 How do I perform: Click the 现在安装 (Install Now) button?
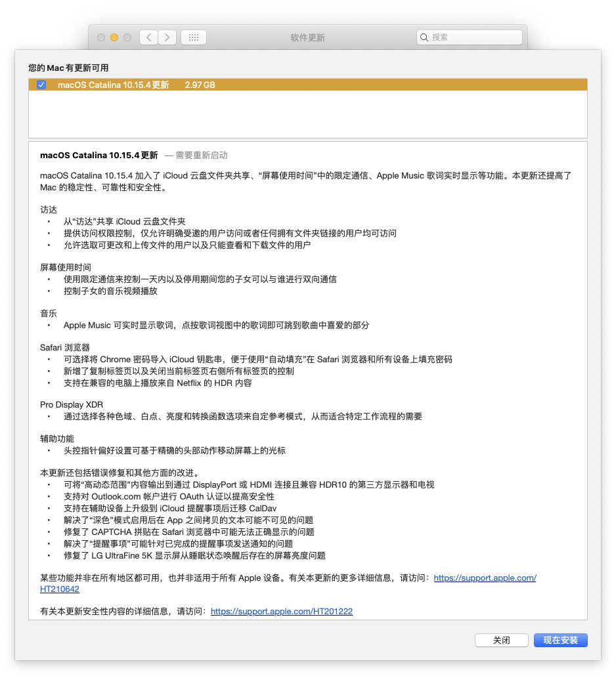tap(560, 640)
